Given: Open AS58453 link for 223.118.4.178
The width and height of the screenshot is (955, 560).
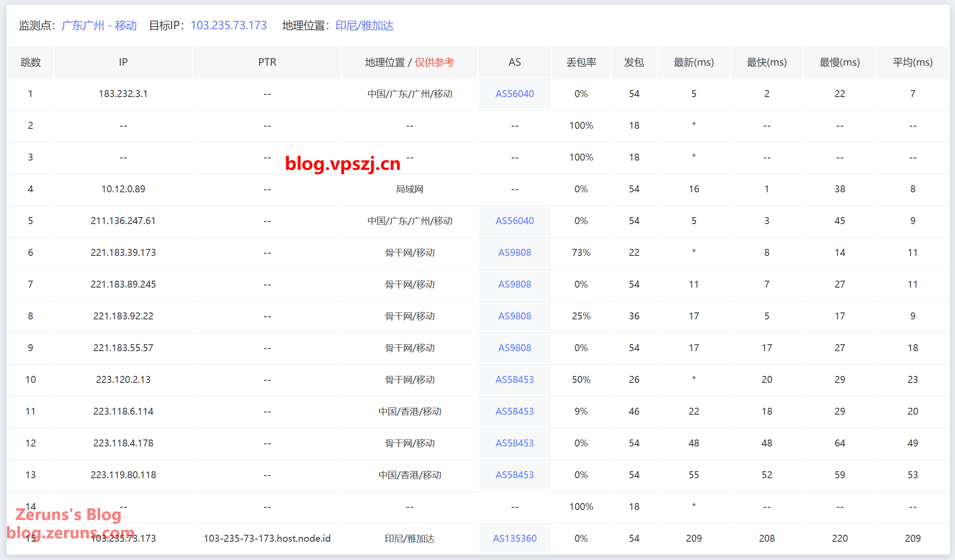Looking at the screenshot, I should click(514, 443).
